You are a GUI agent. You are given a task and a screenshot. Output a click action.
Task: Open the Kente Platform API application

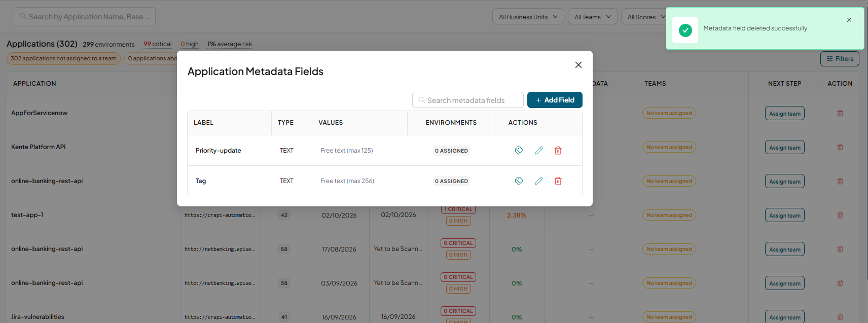[38, 147]
